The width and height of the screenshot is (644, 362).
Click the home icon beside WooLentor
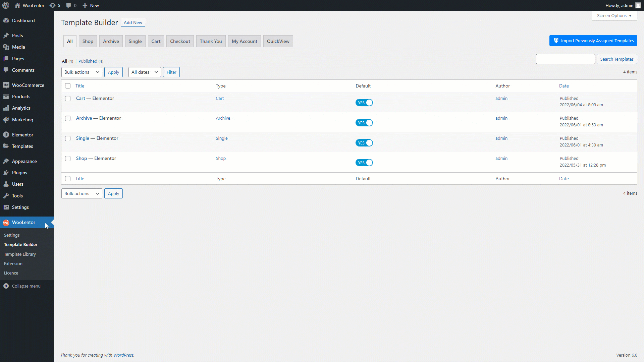(x=17, y=5)
